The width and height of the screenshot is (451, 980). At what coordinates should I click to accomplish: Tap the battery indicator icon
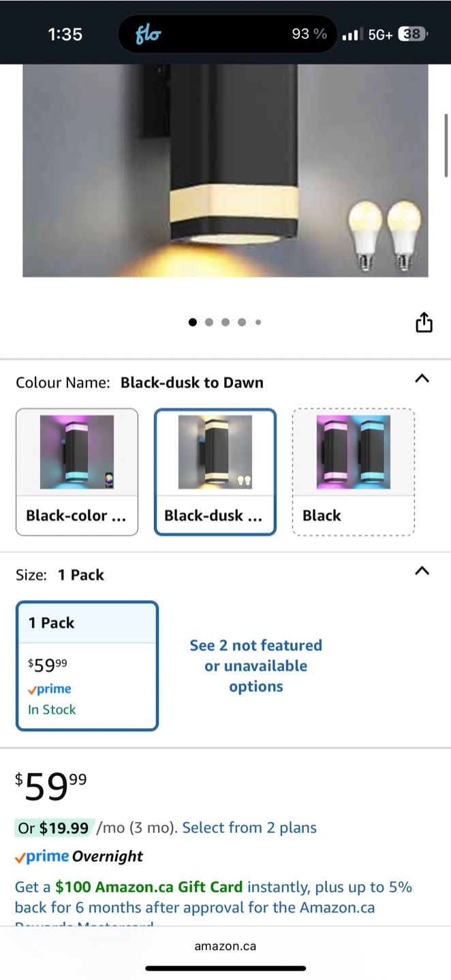tap(413, 34)
